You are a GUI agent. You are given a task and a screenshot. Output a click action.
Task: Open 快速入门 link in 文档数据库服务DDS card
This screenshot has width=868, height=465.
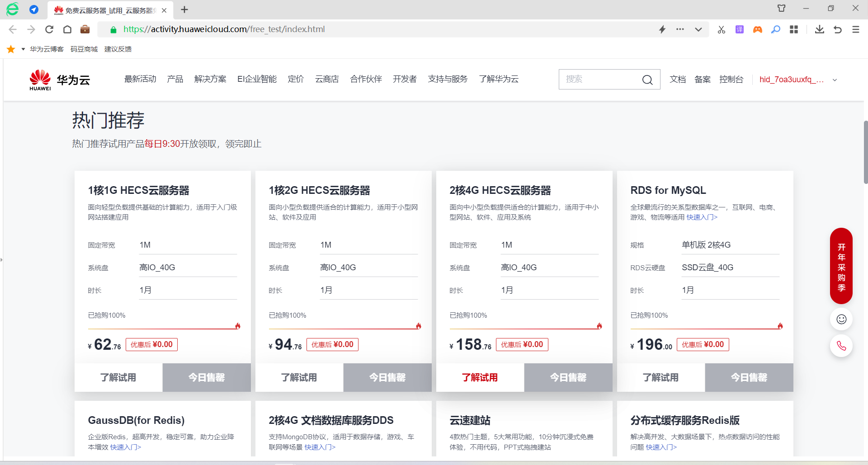point(320,447)
